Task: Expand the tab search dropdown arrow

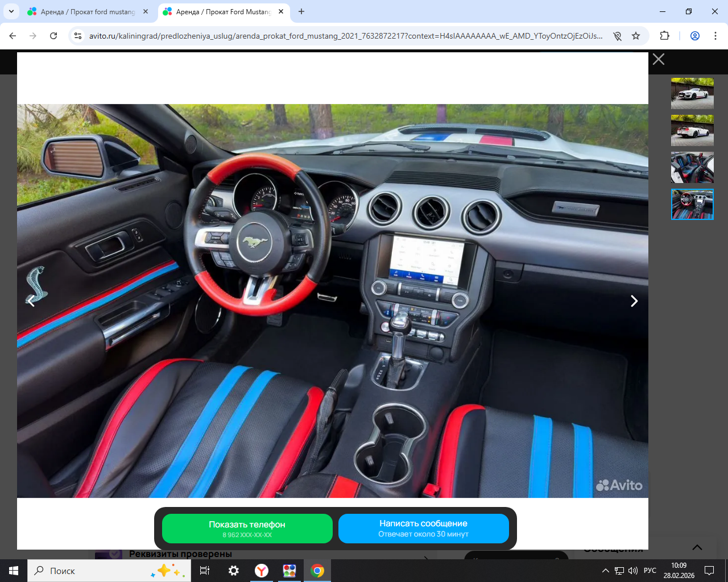Action: pos(11,11)
